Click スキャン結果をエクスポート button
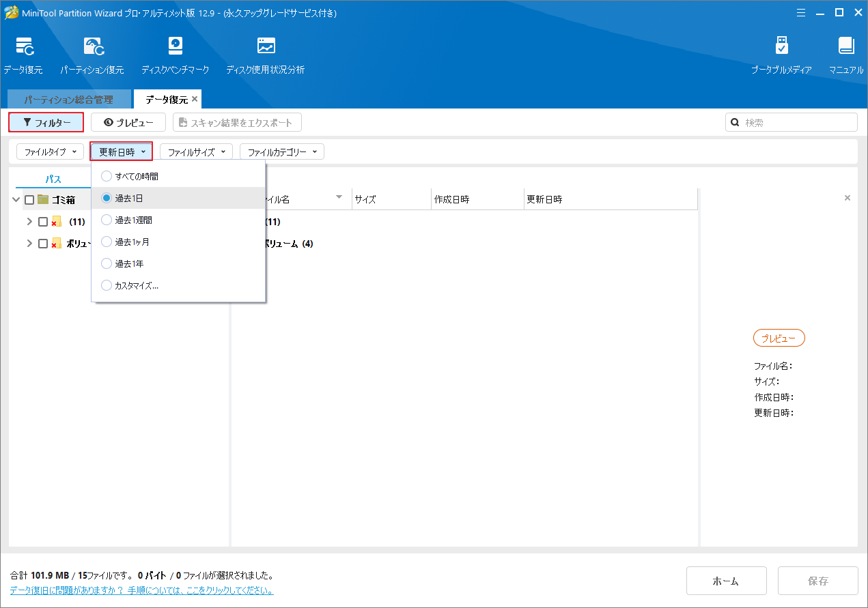Viewport: 868px width, 608px height. tap(237, 122)
